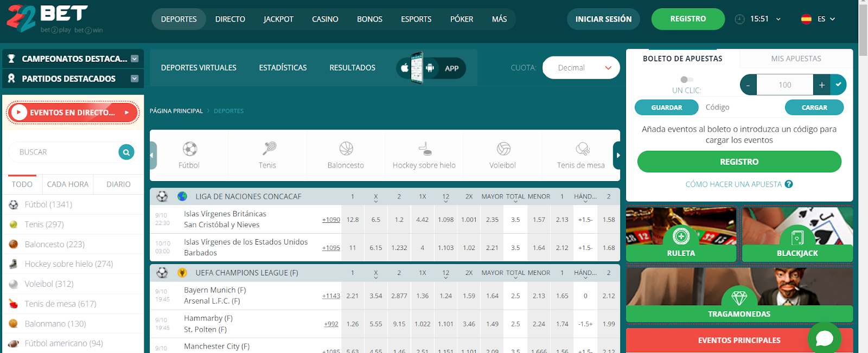
Task: Select the CADA HORA filter tab
Action: (x=68, y=184)
